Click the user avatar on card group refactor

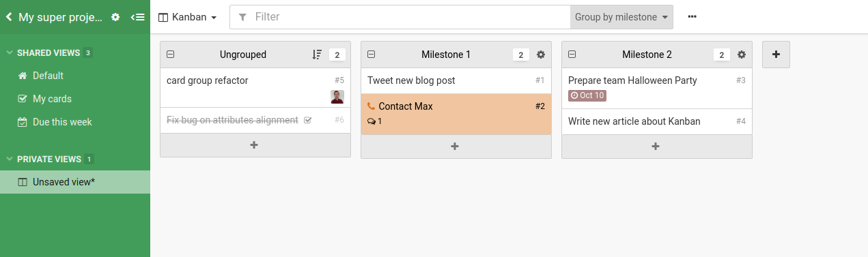pos(337,97)
